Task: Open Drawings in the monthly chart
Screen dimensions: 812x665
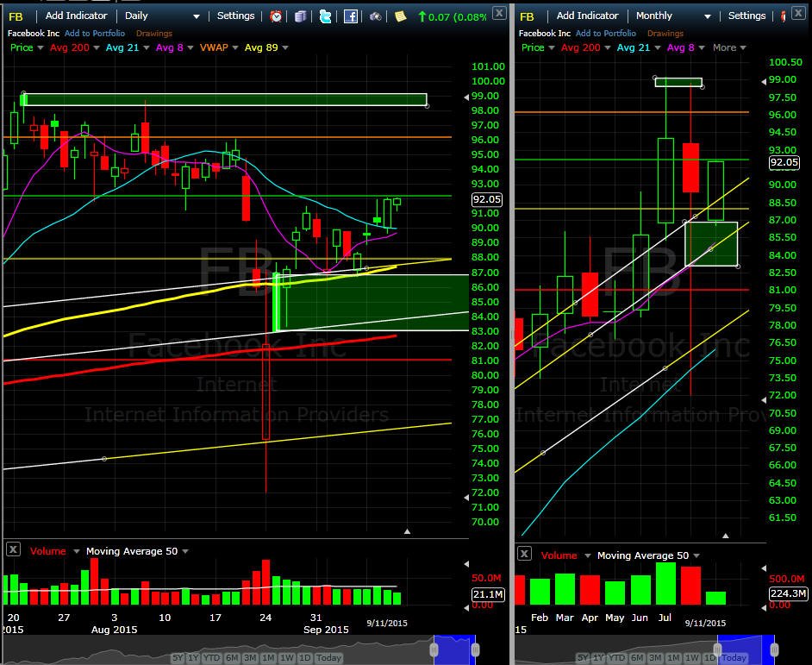Action: point(665,33)
